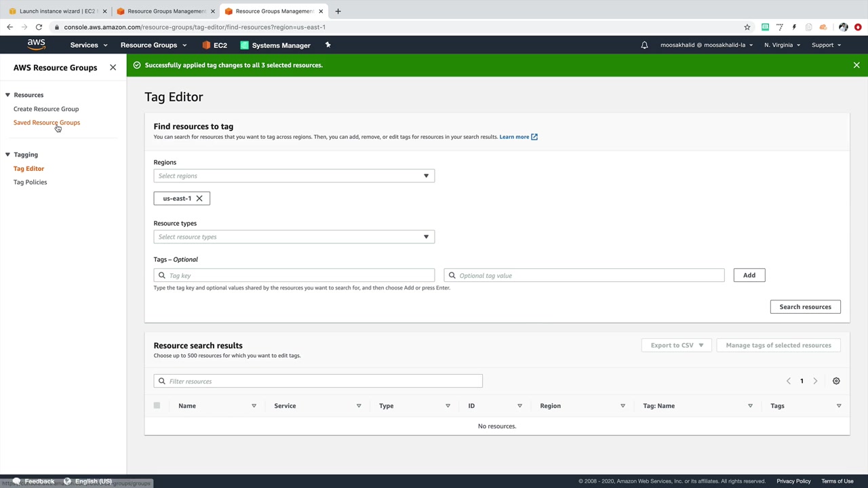The width and height of the screenshot is (868, 488).
Task: Click the Filter resources search box
Action: pos(318,382)
